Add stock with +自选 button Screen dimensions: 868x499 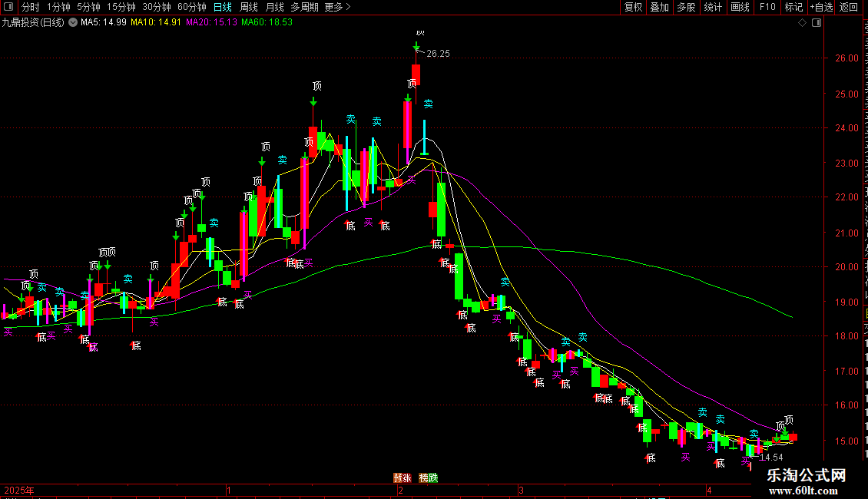click(x=821, y=7)
